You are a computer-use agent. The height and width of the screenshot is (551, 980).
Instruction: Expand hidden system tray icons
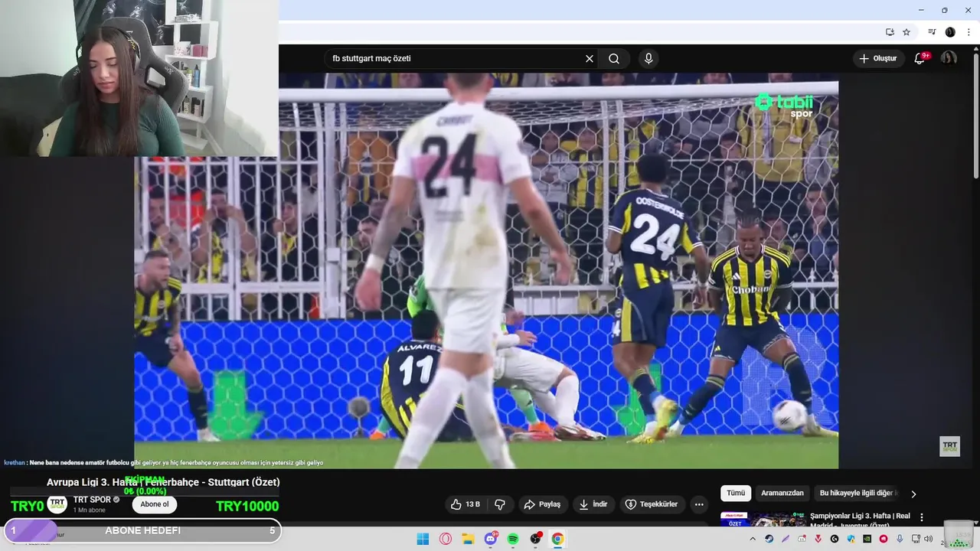[753, 539]
